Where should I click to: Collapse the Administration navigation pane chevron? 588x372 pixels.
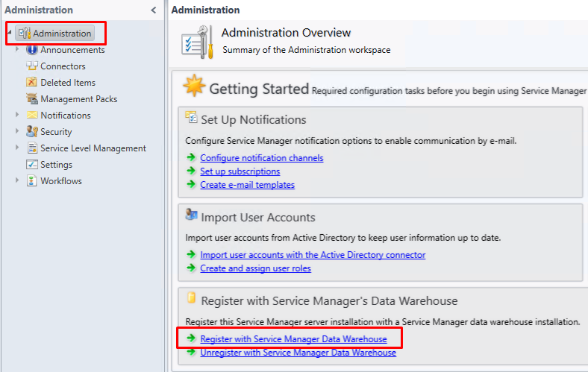(x=154, y=10)
